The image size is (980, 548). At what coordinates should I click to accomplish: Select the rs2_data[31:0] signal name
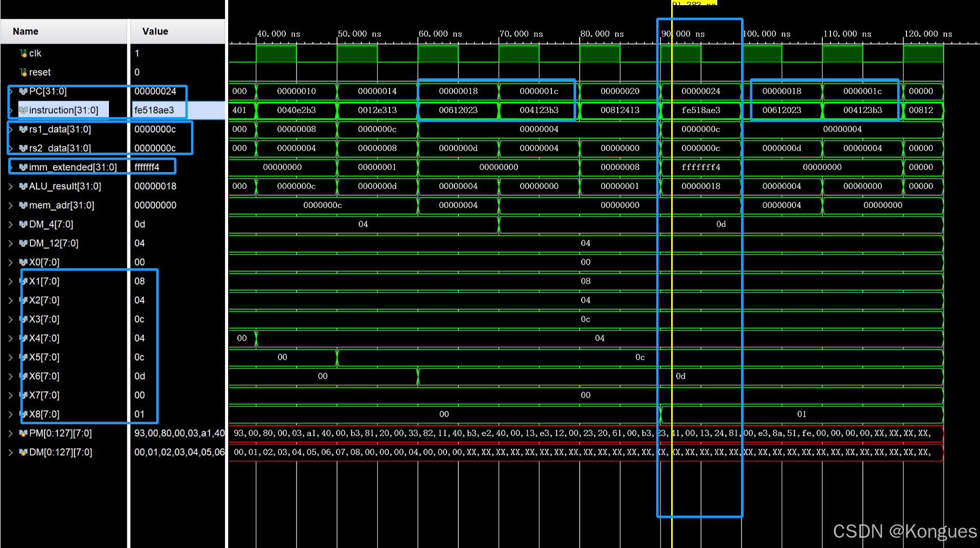60,148
